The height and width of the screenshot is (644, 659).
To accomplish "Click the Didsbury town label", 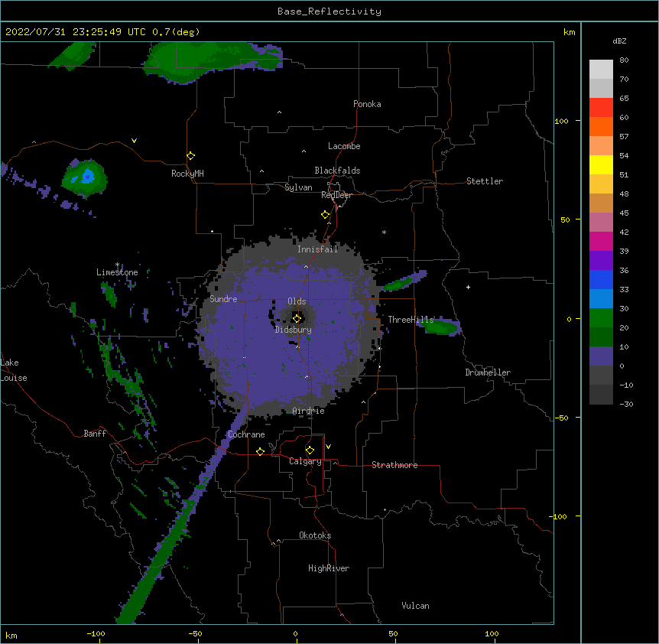I will [x=294, y=330].
